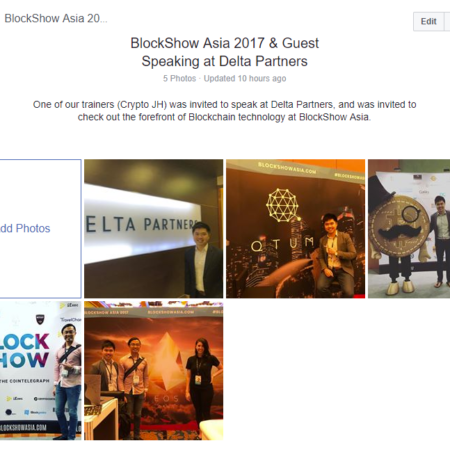Click the album title heading text

click(224, 52)
